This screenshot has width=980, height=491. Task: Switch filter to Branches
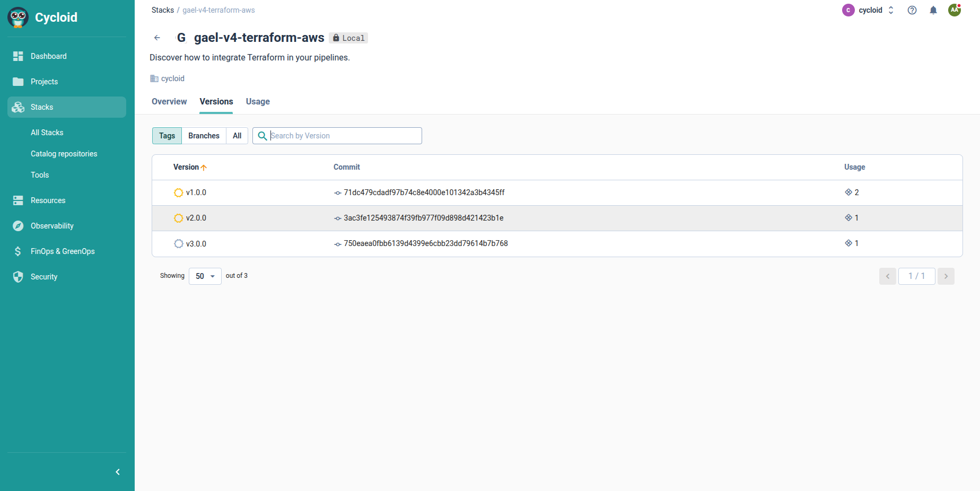pyautogui.click(x=204, y=136)
